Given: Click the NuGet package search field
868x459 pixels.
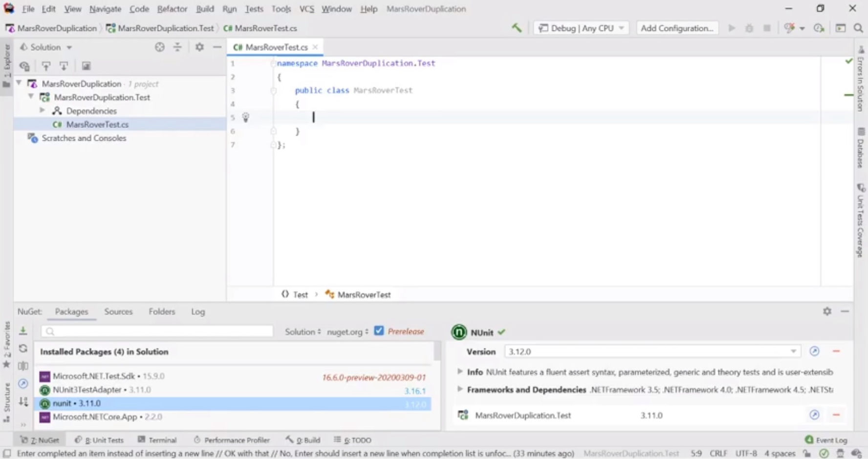Looking at the screenshot, I should click(x=157, y=332).
